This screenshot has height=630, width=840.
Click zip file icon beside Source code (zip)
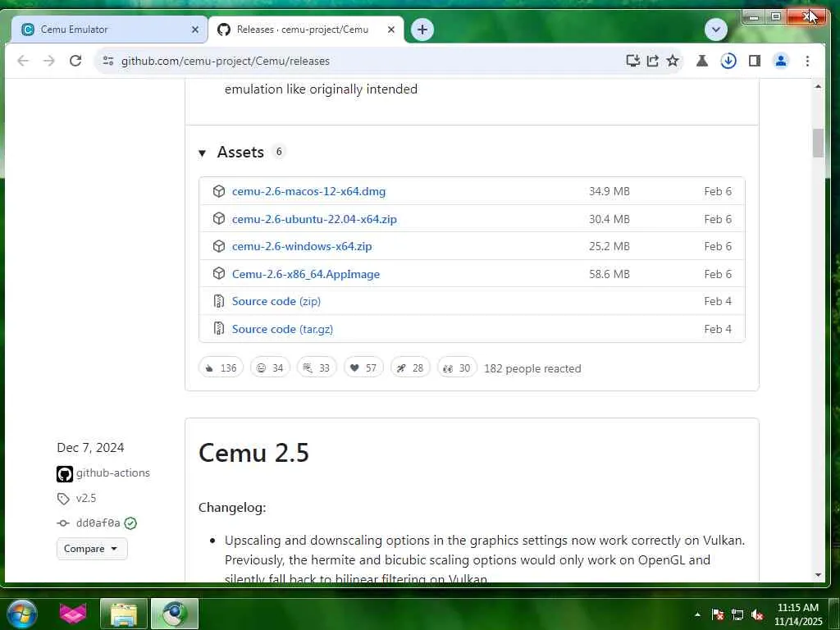[218, 301]
